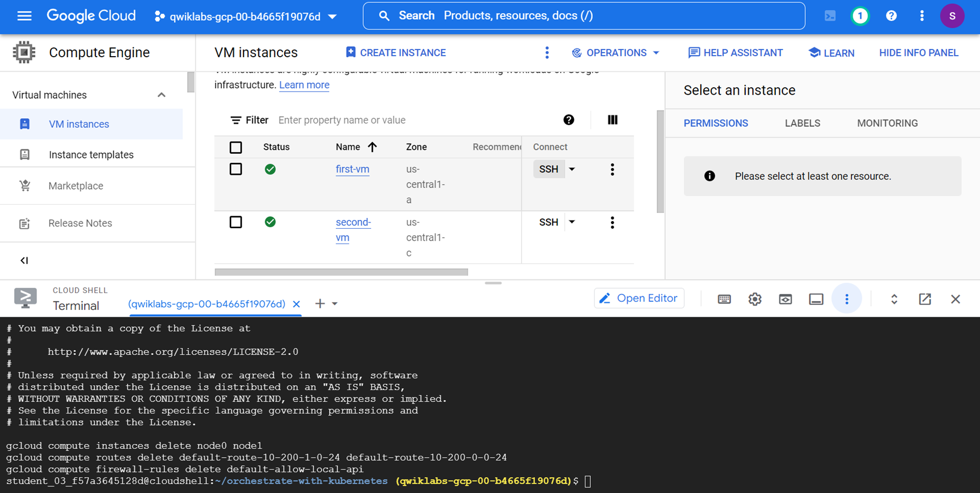Toggle Cloud Shell on-screen keyboard icon

(724, 299)
